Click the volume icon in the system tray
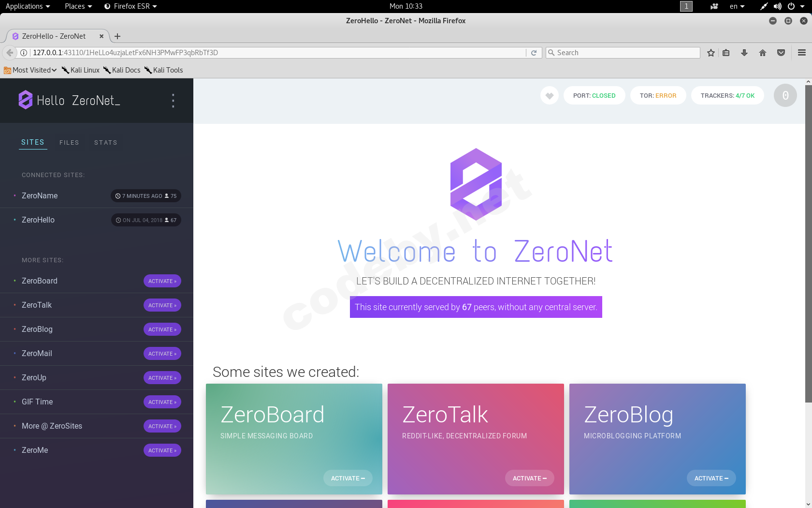This screenshot has height=508, width=812. 777,6
